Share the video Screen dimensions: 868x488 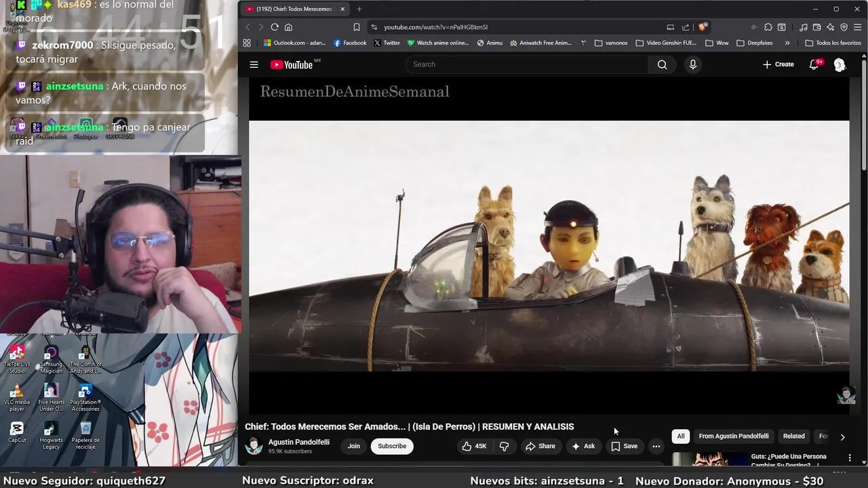point(540,446)
